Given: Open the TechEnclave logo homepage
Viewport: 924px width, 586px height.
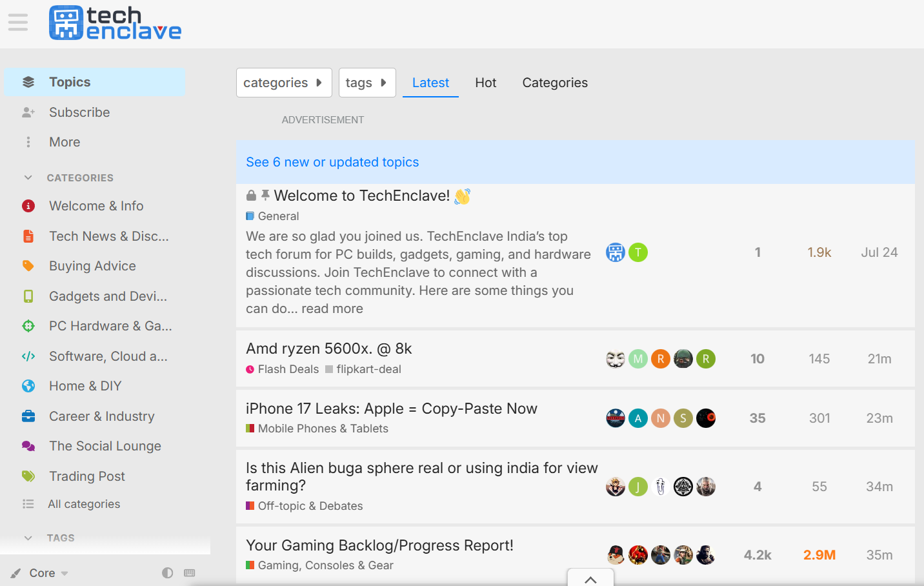Looking at the screenshot, I should [115, 23].
